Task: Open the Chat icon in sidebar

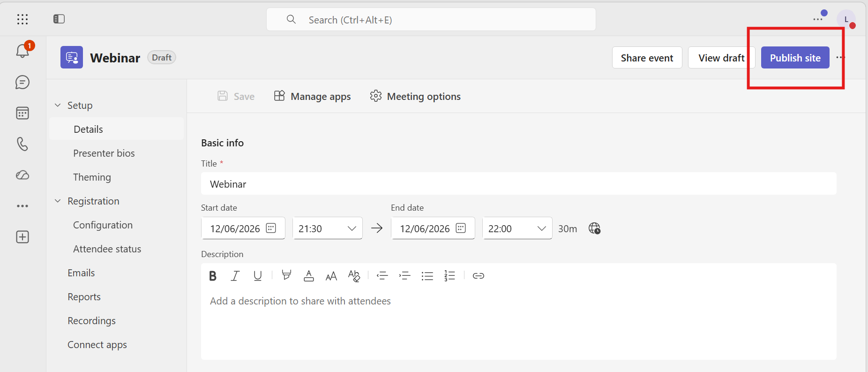Action: pos(22,82)
